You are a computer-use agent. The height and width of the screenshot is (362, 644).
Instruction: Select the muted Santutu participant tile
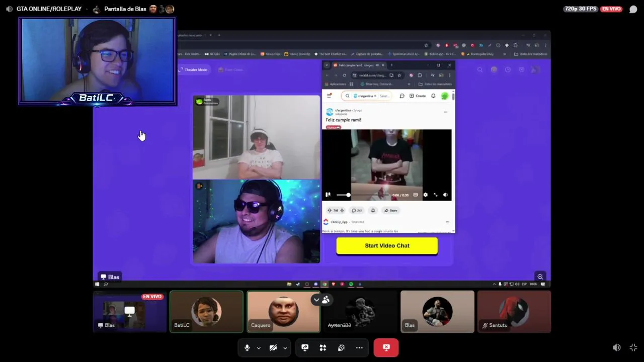[514, 312]
